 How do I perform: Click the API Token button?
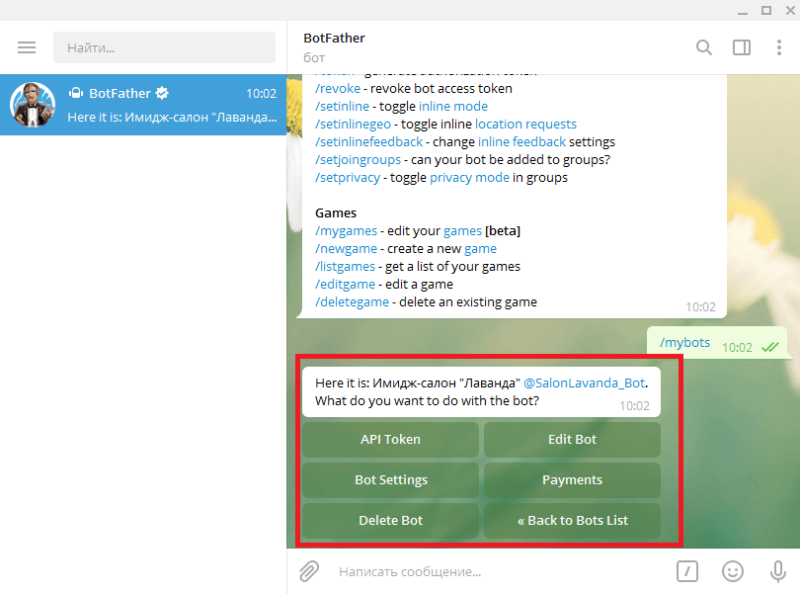click(x=390, y=439)
